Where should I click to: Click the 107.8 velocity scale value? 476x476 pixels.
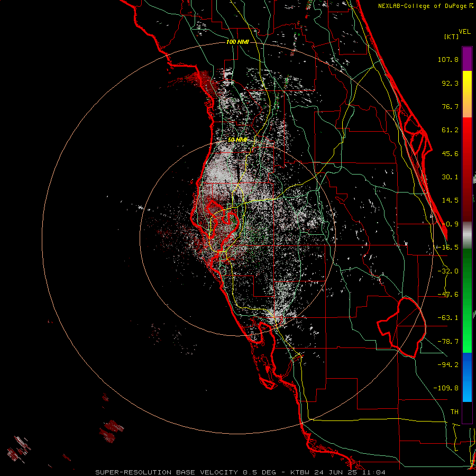(448, 59)
